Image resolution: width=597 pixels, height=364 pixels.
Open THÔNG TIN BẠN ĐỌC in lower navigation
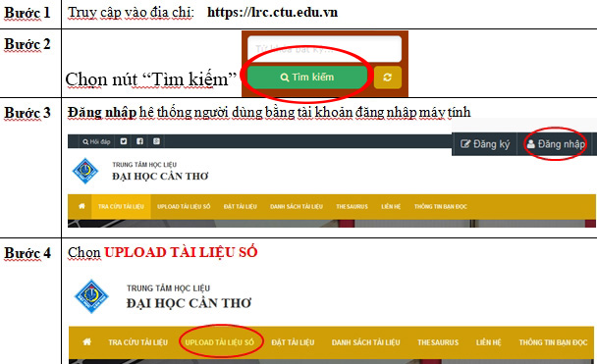click(553, 342)
